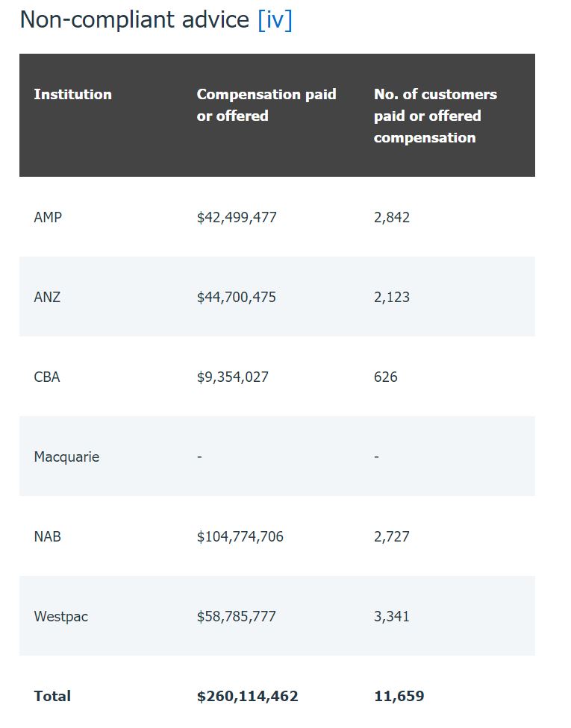Viewport: 571px width, 728px height.
Task: Select the AMP institution cell
Action: (48, 217)
